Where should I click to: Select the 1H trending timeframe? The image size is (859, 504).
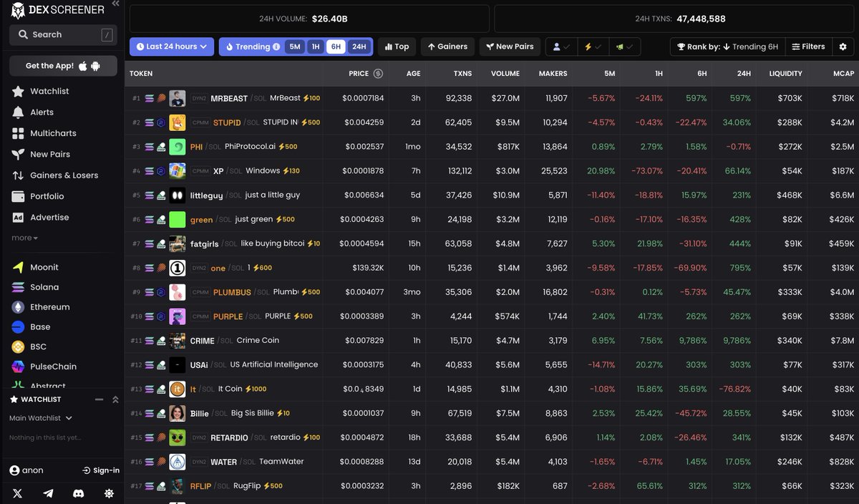[x=315, y=47]
